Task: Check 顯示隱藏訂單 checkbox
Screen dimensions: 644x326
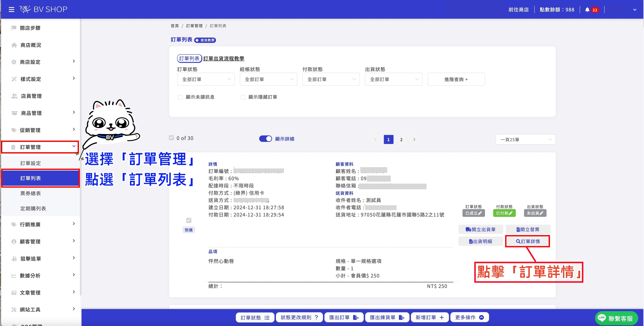Action: [x=243, y=97]
